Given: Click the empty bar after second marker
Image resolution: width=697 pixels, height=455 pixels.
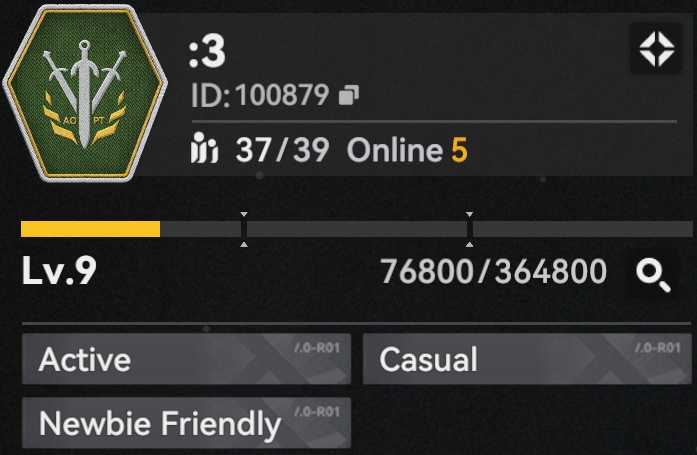Looking at the screenshot, I should point(583,229).
